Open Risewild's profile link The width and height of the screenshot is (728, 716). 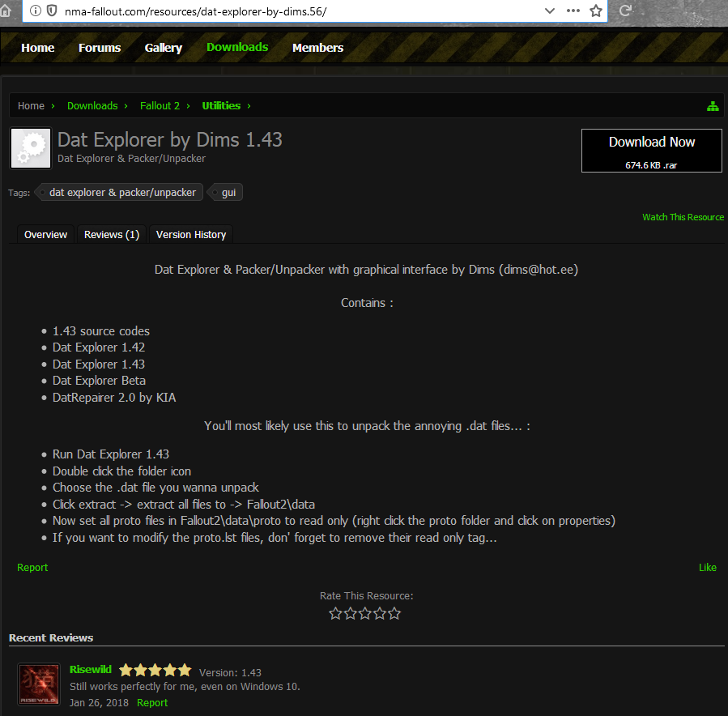coord(91,669)
